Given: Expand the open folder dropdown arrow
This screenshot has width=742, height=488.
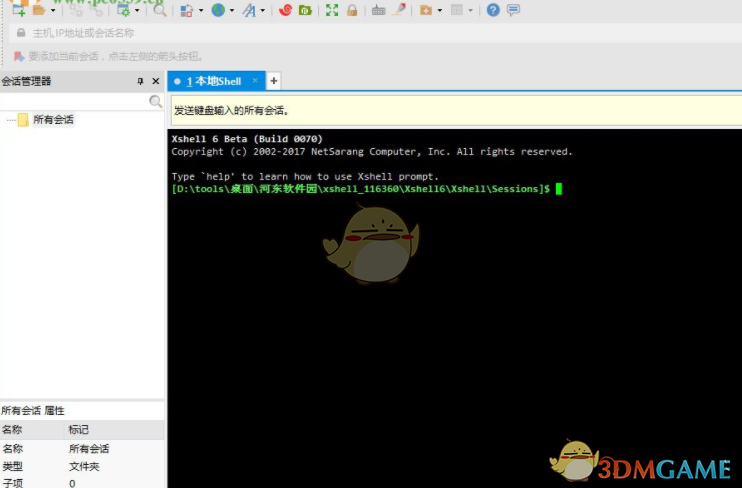Looking at the screenshot, I should (52, 11).
